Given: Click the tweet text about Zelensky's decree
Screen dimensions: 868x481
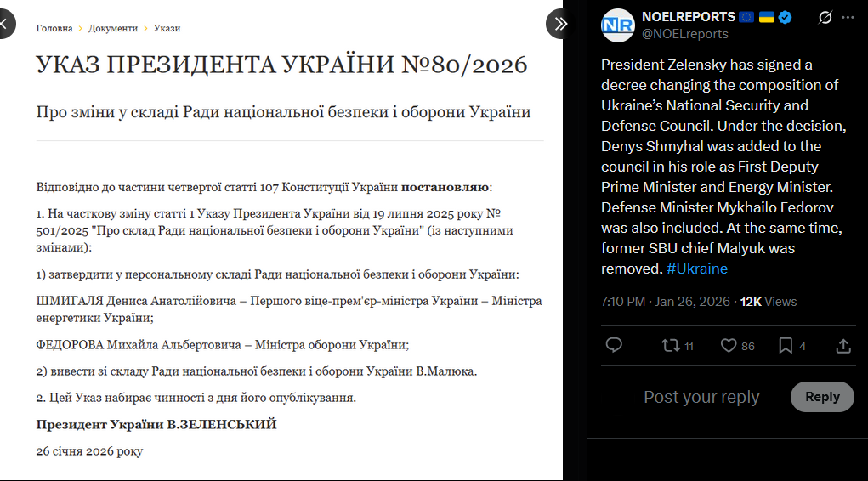Looking at the screenshot, I should click(x=723, y=167).
